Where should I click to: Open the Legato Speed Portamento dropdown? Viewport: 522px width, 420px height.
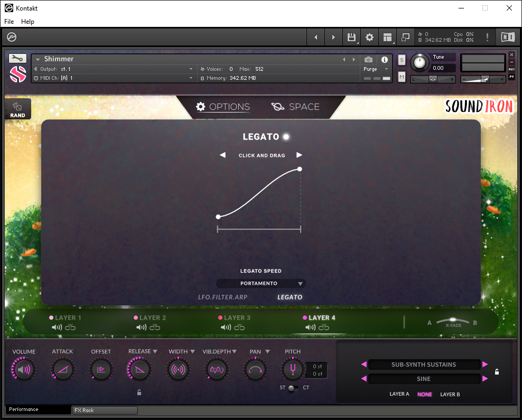(x=261, y=283)
